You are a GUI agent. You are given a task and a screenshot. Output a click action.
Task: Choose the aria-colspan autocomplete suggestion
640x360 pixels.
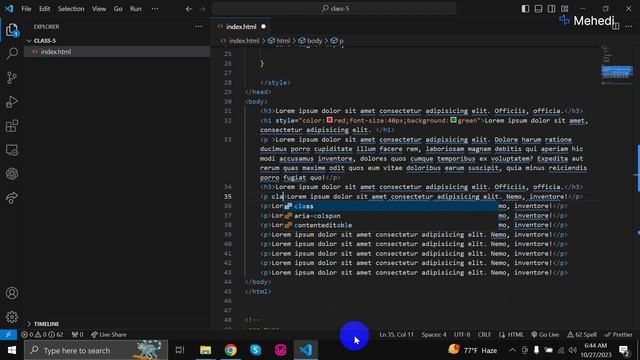391,216
